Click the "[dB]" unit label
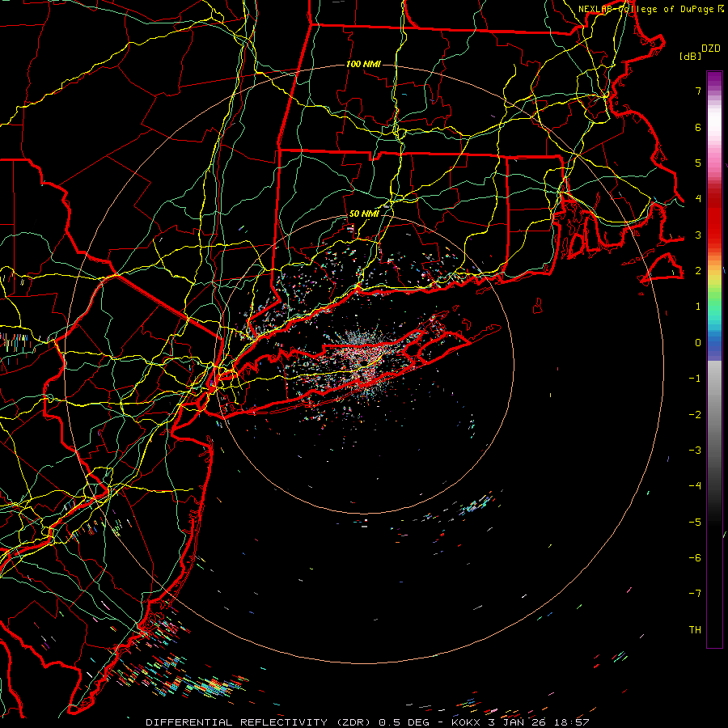The width and height of the screenshot is (728, 728). (690, 56)
